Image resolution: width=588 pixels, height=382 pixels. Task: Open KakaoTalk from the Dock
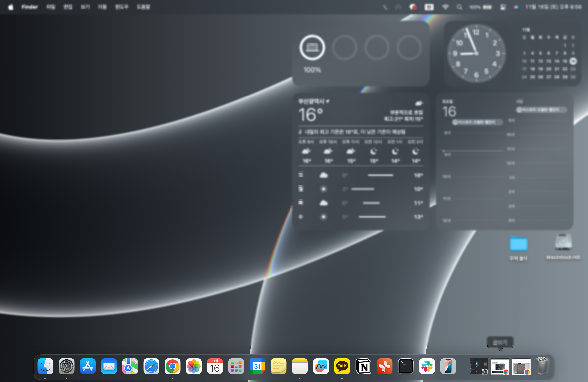(342, 366)
